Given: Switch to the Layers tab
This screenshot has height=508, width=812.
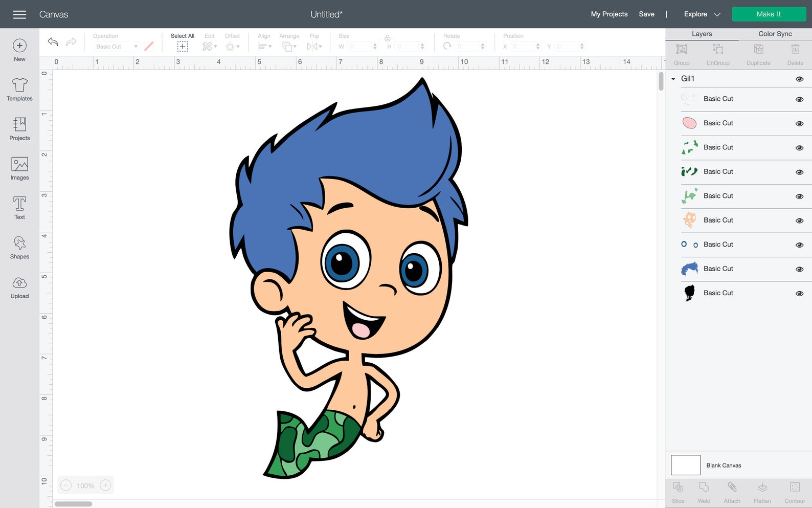Looking at the screenshot, I should 702,34.
